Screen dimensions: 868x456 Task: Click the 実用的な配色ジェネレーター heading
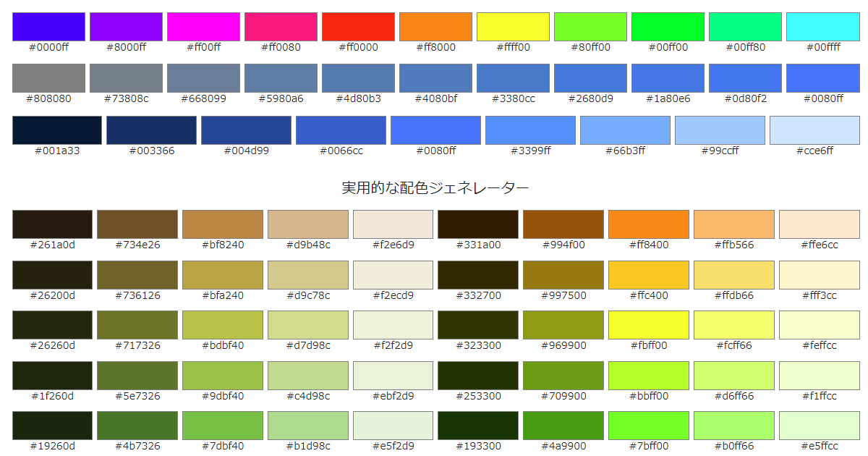(434, 187)
